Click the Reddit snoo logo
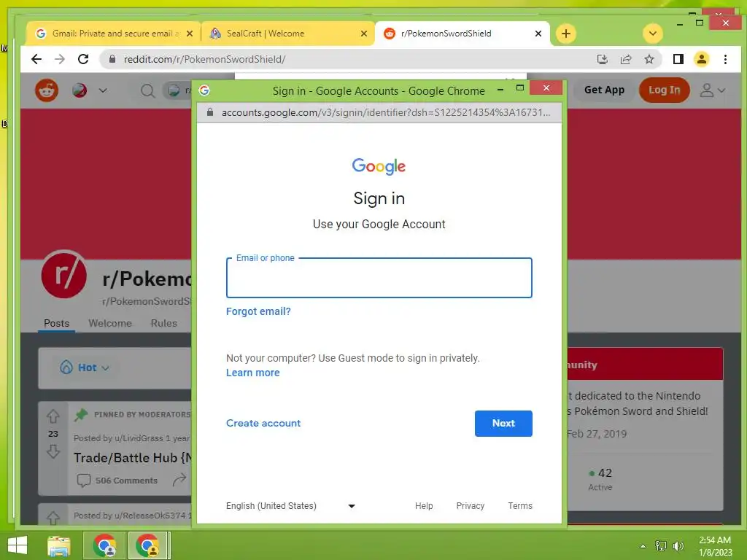Viewport: 747px width, 560px height. click(47, 90)
